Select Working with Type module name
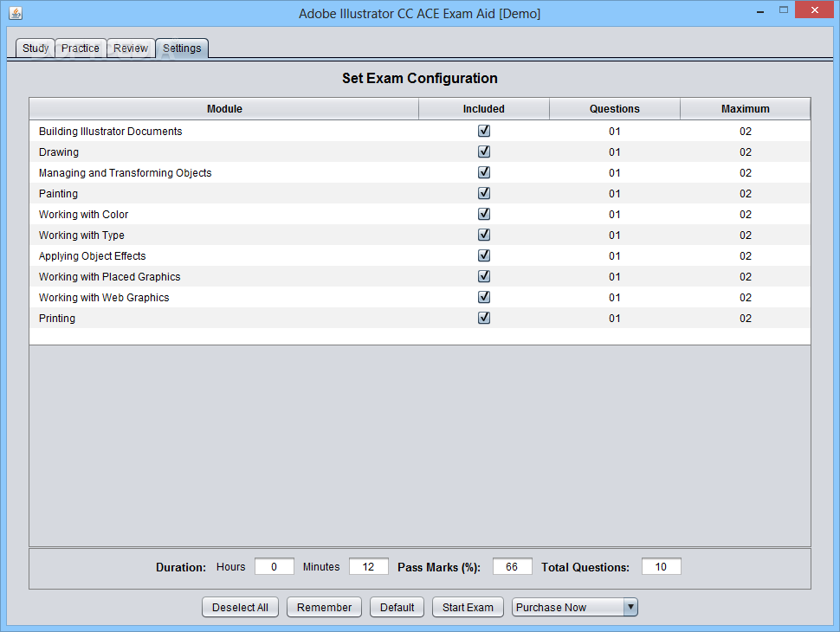The image size is (840, 632). (81, 235)
